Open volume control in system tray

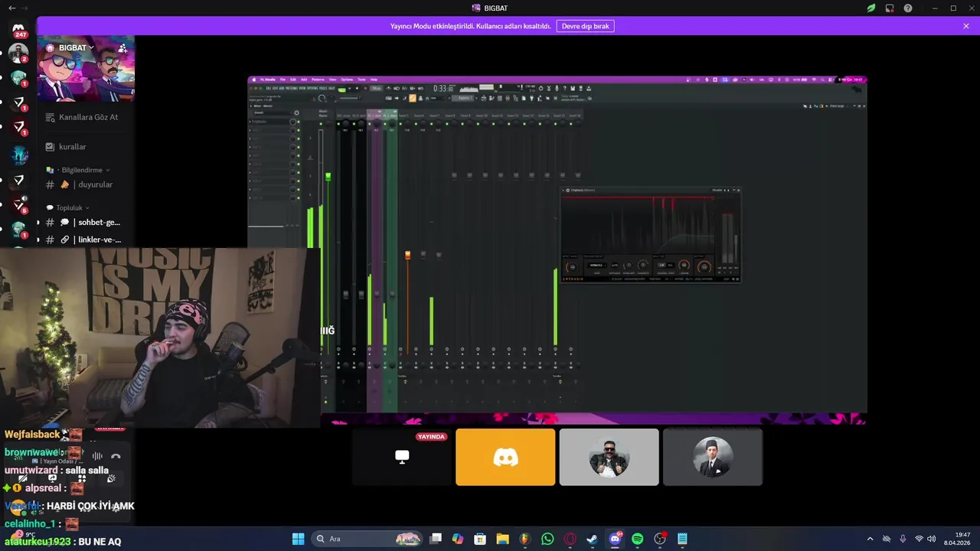(932, 539)
